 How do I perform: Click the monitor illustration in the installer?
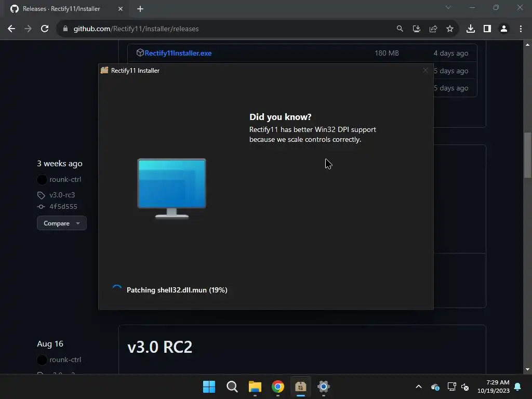pos(171,188)
